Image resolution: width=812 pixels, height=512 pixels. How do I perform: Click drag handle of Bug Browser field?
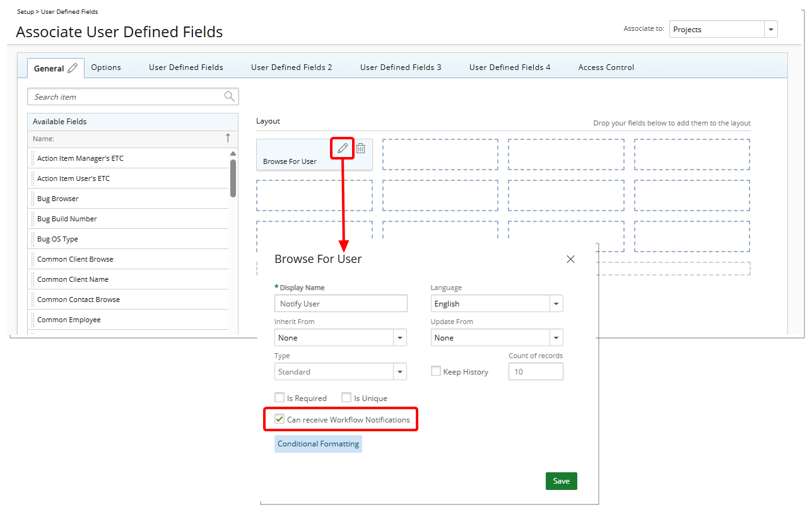click(x=33, y=199)
